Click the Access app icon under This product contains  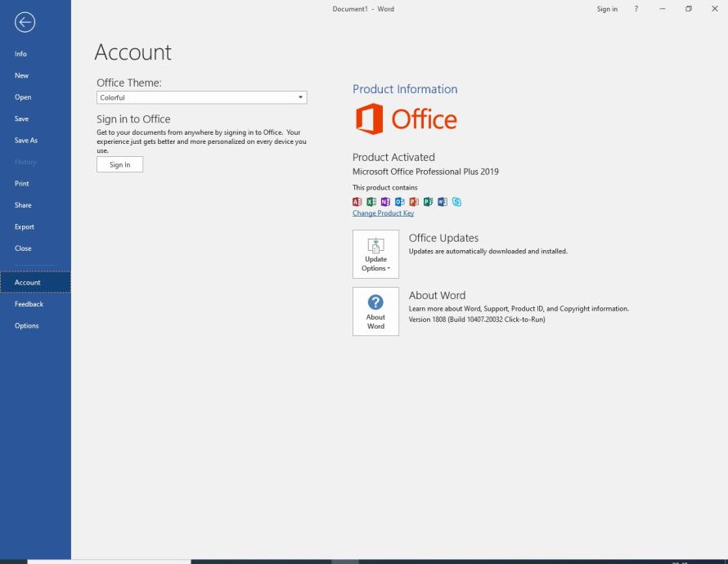tap(357, 202)
